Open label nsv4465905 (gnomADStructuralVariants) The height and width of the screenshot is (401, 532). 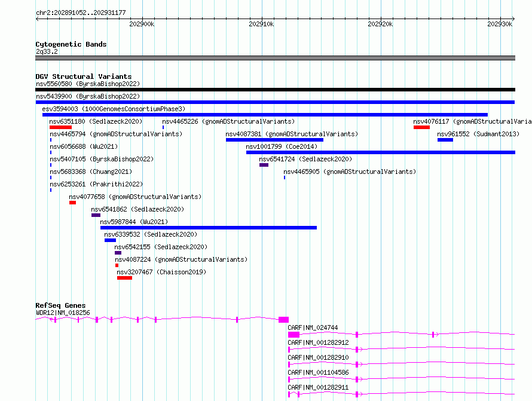point(350,172)
